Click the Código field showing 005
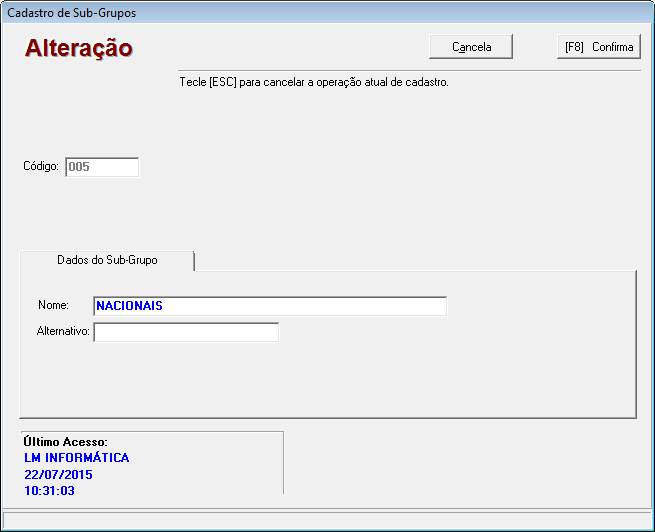 click(x=101, y=167)
